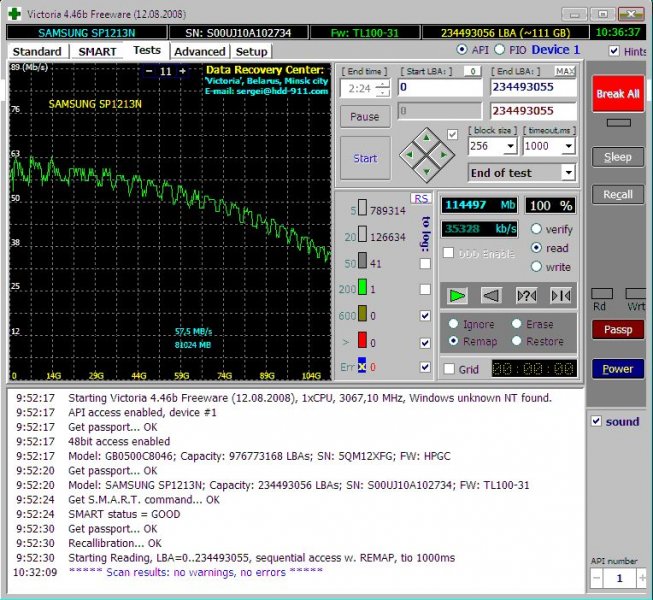
Task: Click the Break All button
Action: click(617, 94)
